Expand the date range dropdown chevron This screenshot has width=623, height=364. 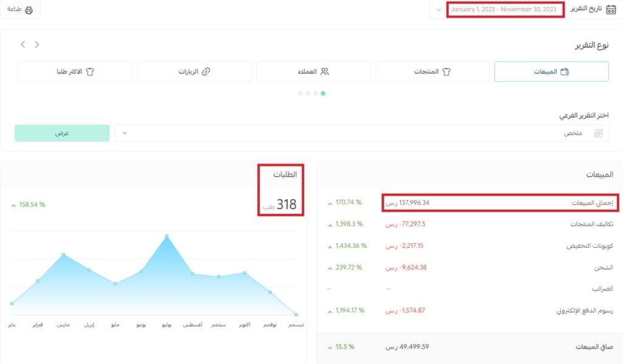tap(438, 10)
